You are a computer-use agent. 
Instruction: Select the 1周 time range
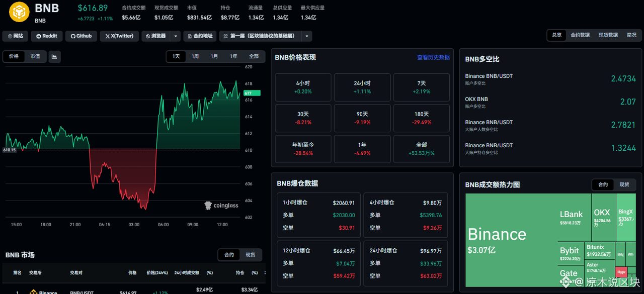pos(195,56)
